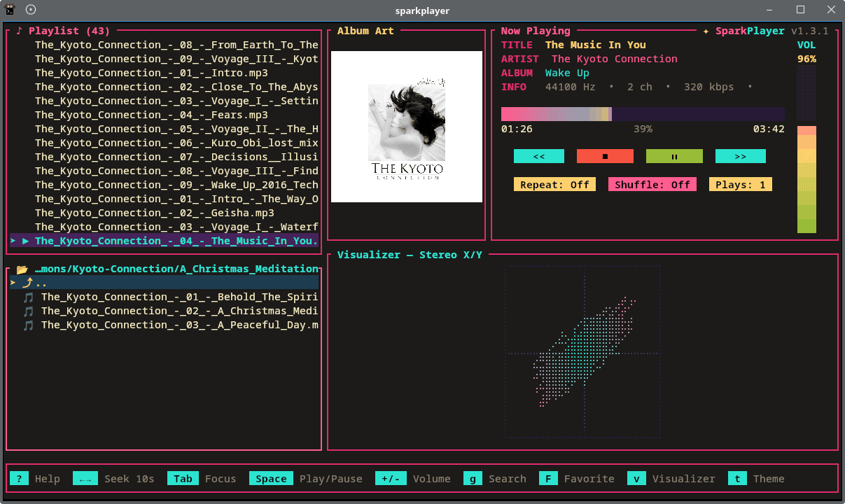845x504 pixels.
Task: Click the 96% volume value
Action: [x=806, y=59]
